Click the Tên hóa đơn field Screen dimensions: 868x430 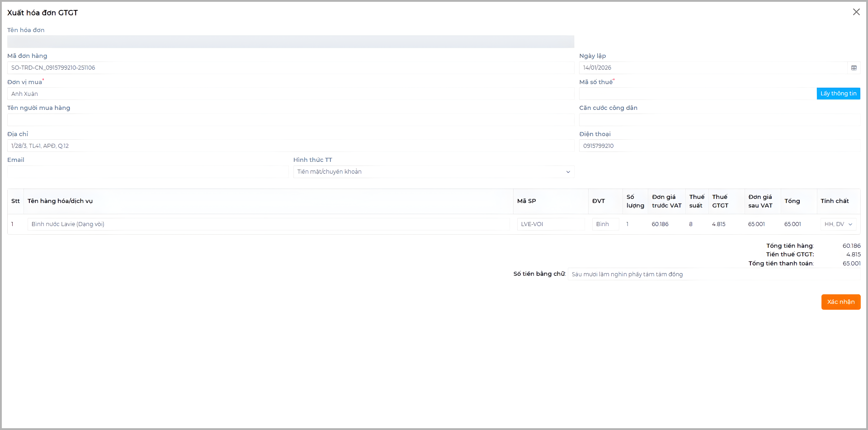pyautogui.click(x=290, y=42)
